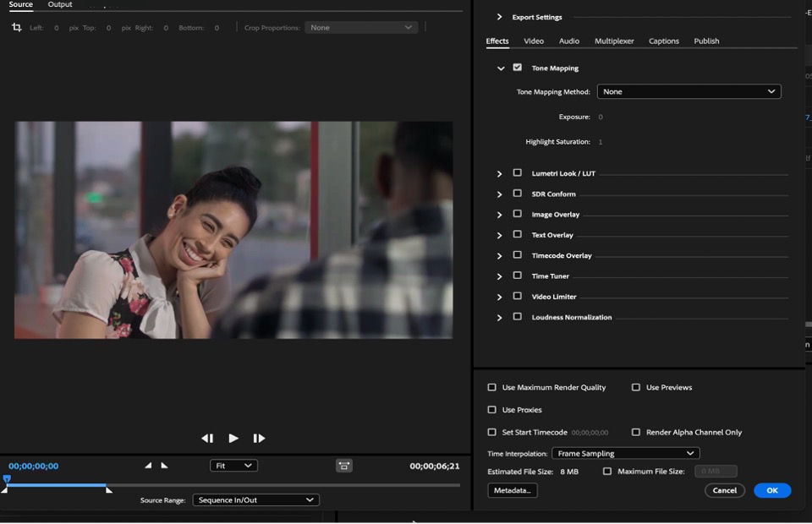Step forward one frame

point(259,438)
